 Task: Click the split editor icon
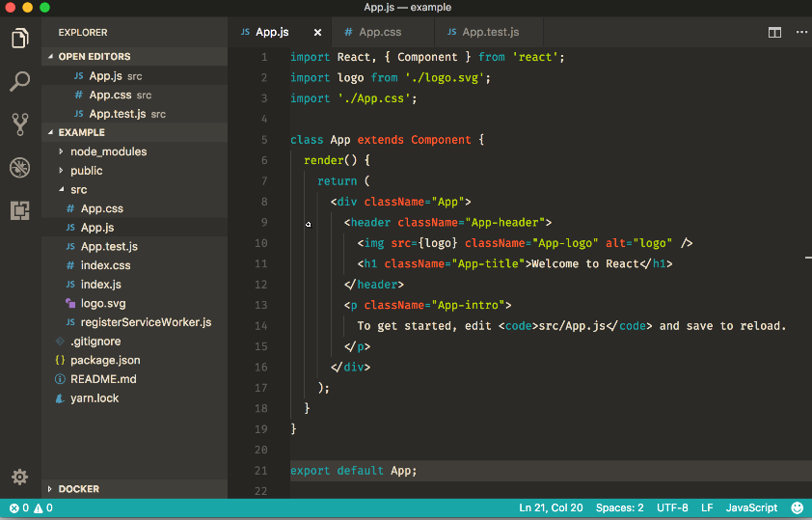pyautogui.click(x=774, y=32)
